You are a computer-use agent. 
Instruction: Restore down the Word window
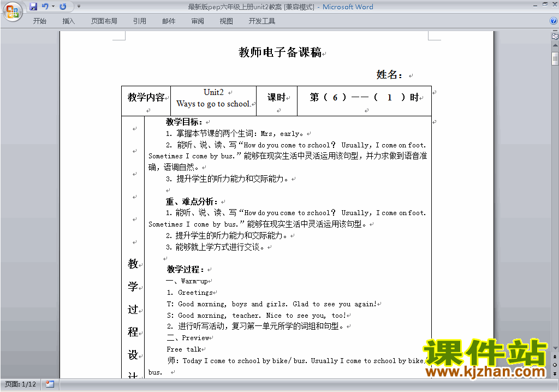coord(545,4)
